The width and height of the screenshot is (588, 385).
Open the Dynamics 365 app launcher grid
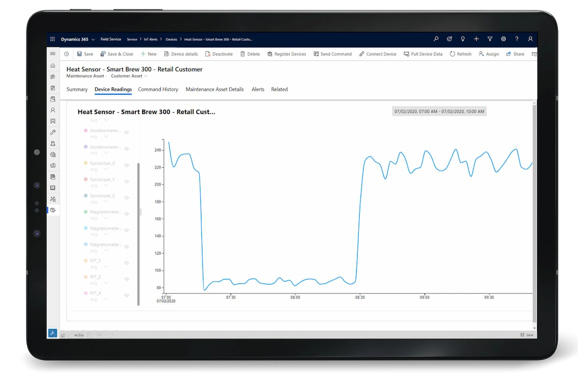tap(53, 39)
